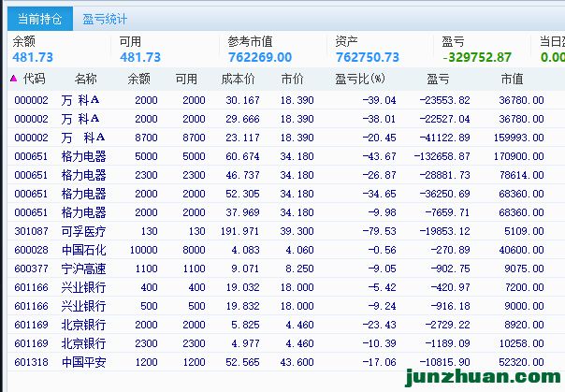565x392 pixels.
Task: Click stock code 600028
Action: pyautogui.click(x=31, y=250)
